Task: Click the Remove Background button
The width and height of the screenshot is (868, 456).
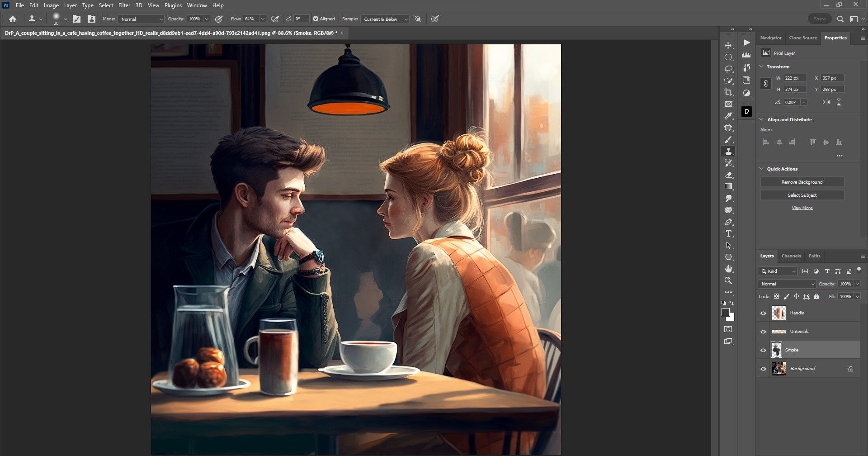Action: tap(802, 182)
